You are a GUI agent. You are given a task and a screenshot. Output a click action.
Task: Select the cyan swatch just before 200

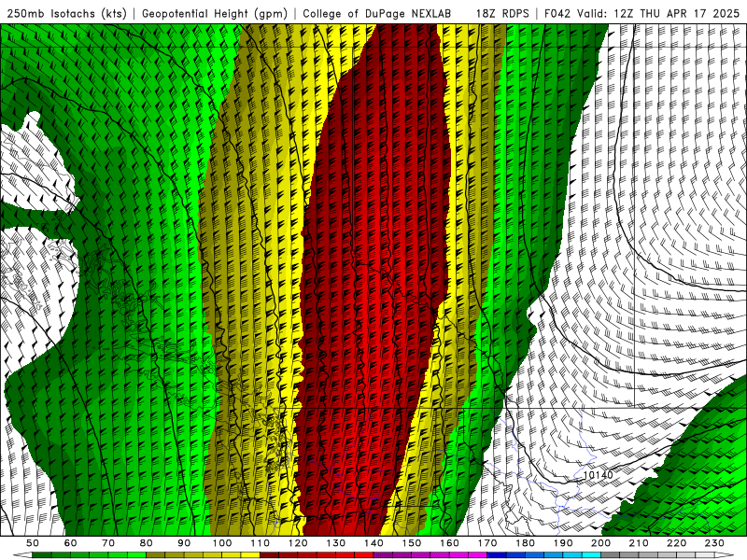point(591,555)
